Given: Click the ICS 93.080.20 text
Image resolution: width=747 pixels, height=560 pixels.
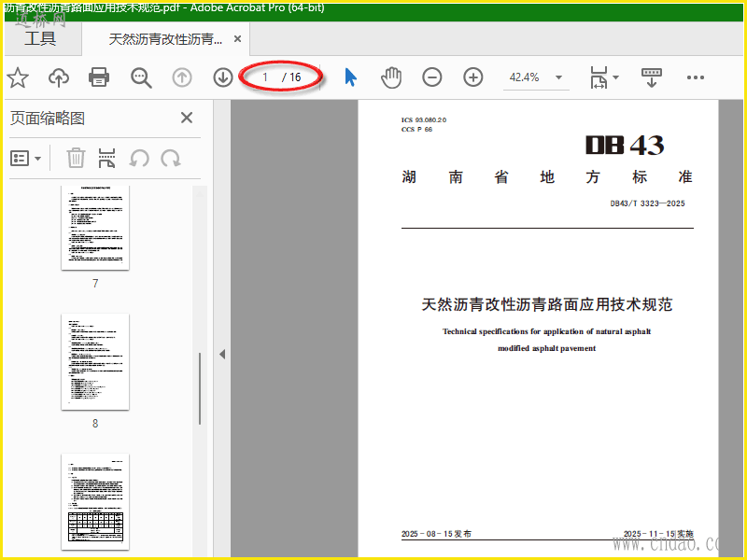Looking at the screenshot, I should point(424,120).
